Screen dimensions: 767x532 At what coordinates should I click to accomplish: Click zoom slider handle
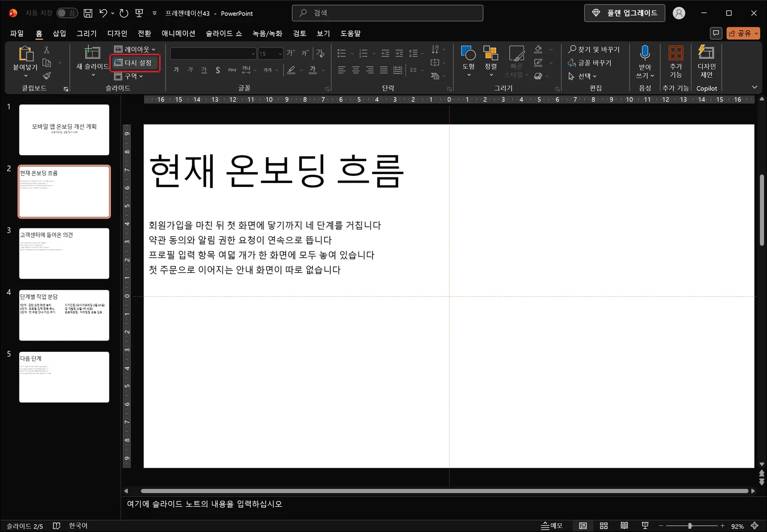[x=690, y=526]
